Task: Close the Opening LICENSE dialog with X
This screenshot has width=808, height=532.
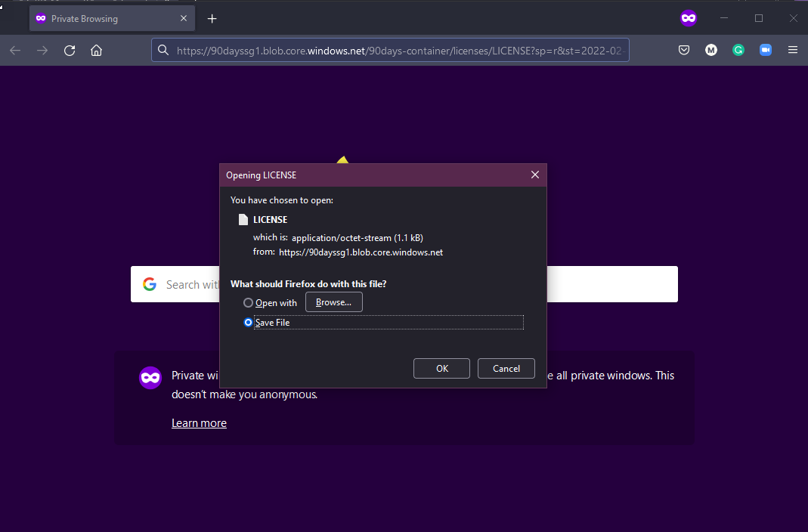Action: [535, 175]
